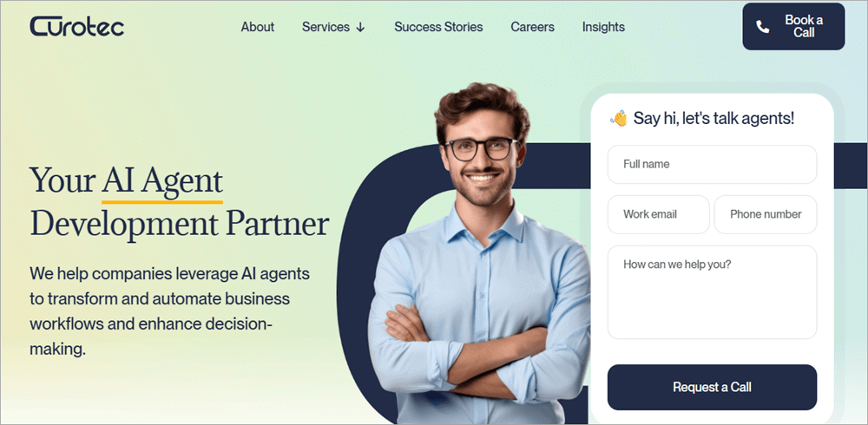The width and height of the screenshot is (868, 425).
Task: Go to Success Stories page
Action: click(x=438, y=27)
